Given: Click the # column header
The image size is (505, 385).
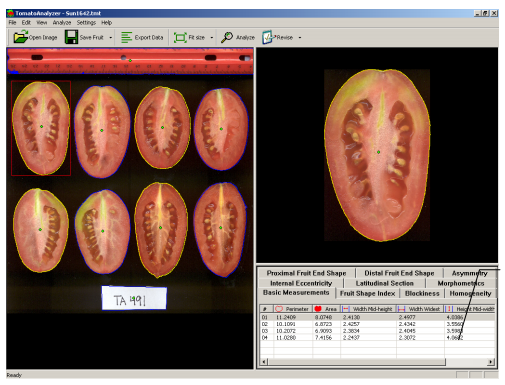Looking at the screenshot, I should pyautogui.click(x=267, y=309).
